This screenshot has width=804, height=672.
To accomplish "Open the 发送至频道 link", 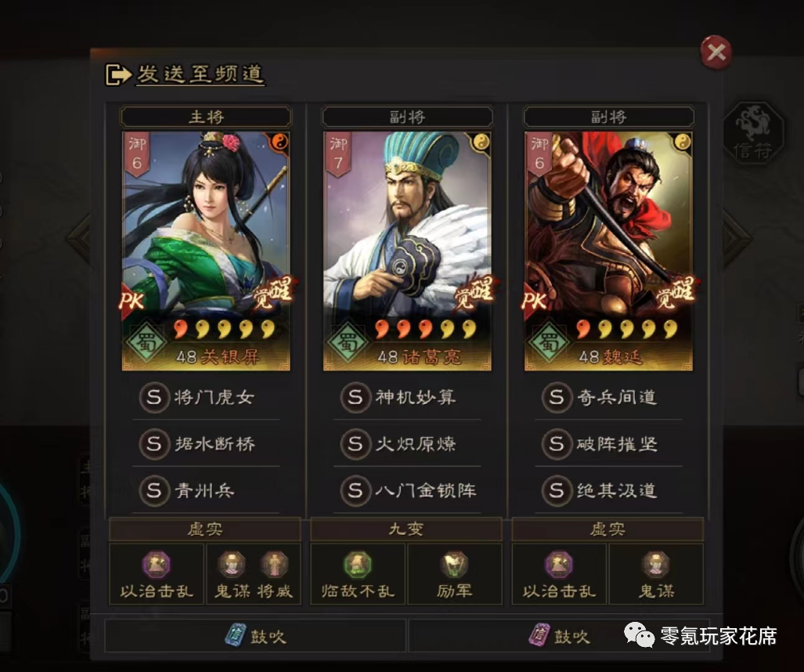I will (200, 74).
